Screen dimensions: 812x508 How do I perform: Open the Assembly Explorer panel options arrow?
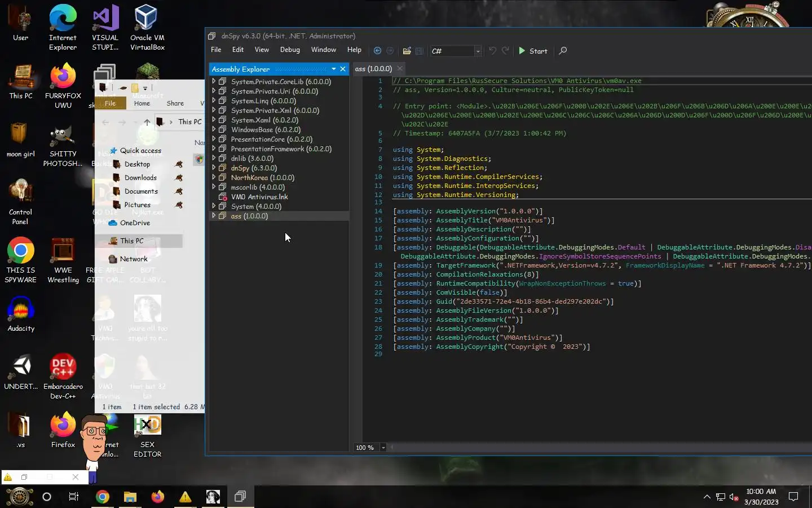(x=334, y=69)
